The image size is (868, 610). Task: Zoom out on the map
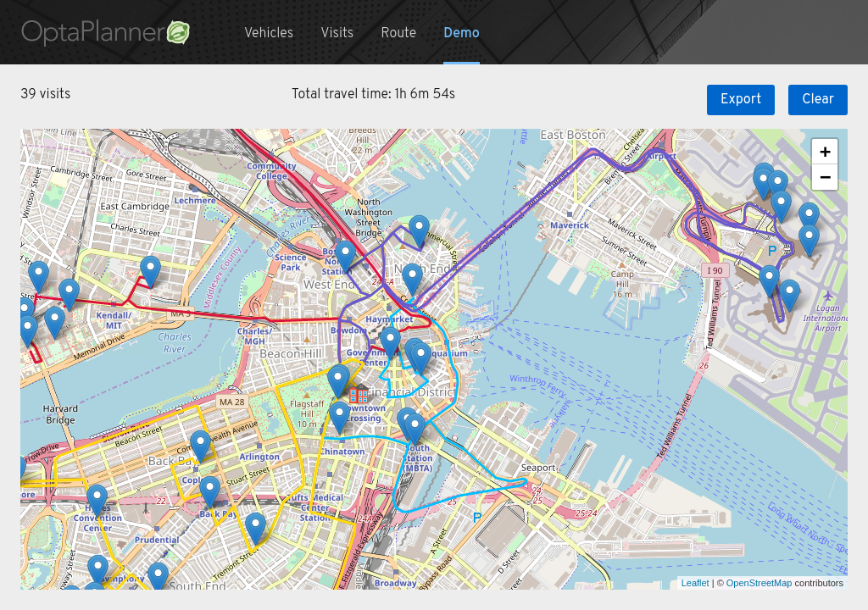(824, 177)
